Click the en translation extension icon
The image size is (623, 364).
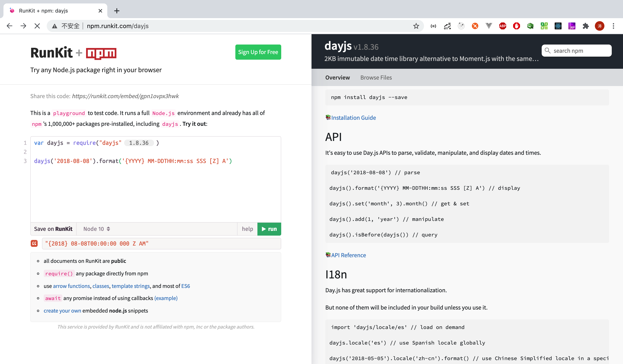(447, 26)
